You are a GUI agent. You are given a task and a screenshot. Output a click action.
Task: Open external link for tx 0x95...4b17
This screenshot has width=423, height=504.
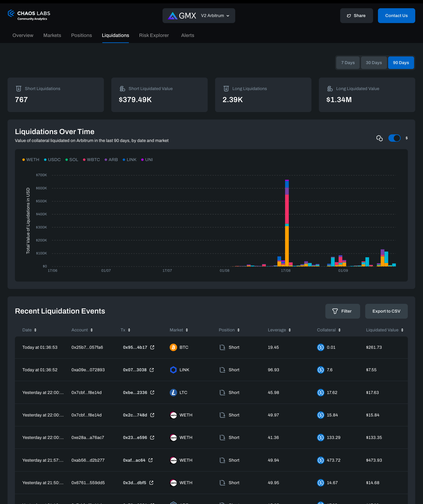click(152, 347)
